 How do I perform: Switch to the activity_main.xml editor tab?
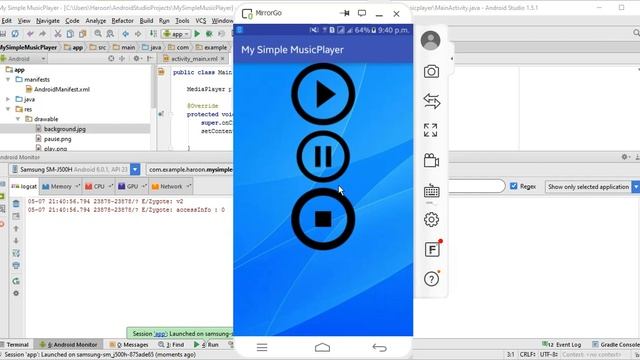(193, 59)
